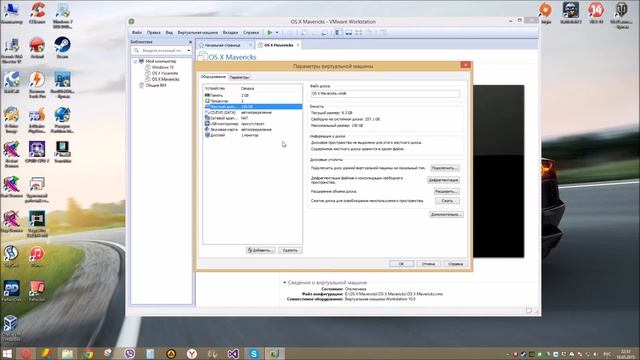
Task: Open Skype from the taskbar
Action: (x=253, y=353)
